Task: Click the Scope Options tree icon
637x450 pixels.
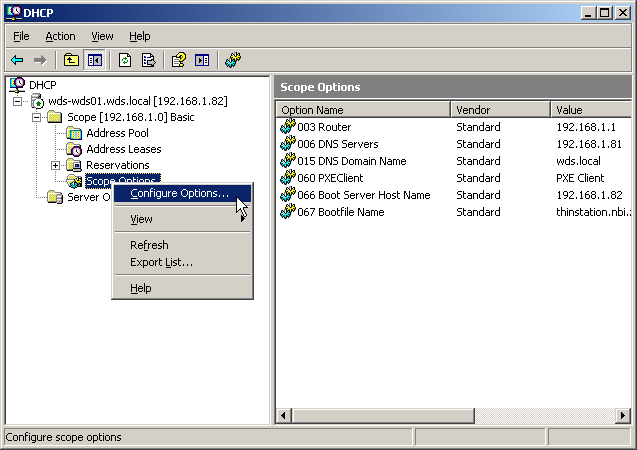Action: 74,181
